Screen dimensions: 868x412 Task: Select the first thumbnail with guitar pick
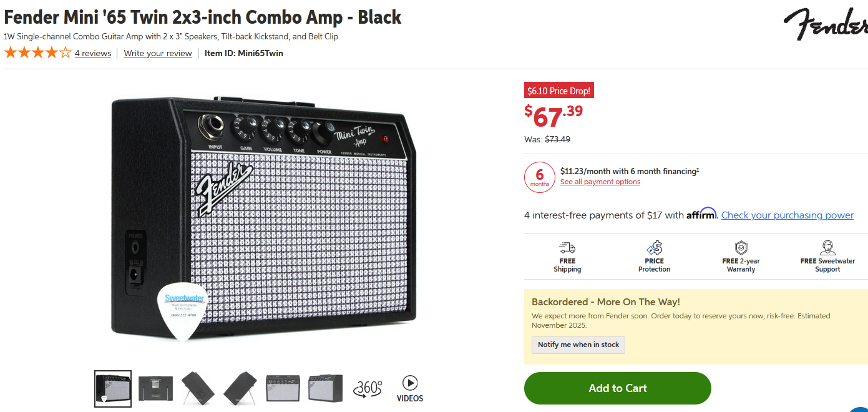coord(113,388)
